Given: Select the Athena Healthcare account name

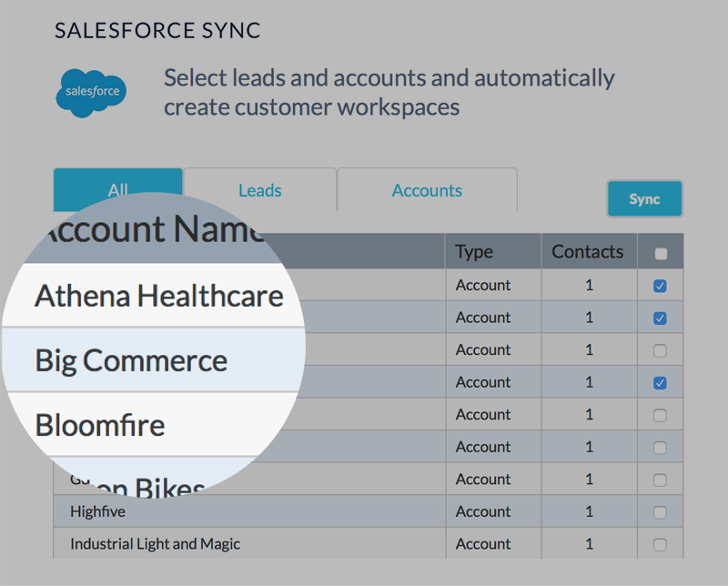Looking at the screenshot, I should pos(158,296).
